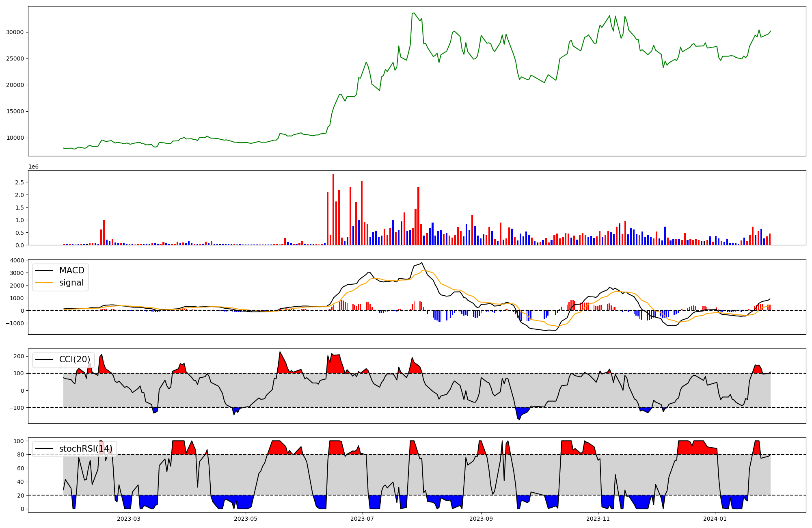Click the price line's highest peak

(x=414, y=13)
